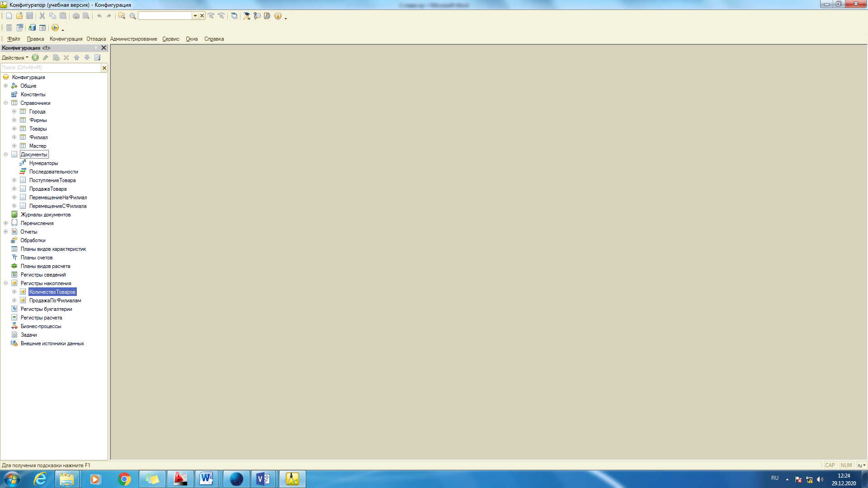Viewport: 868px width, 488px height.
Task: Open Google Chrome from the taskbar
Action: [x=124, y=479]
